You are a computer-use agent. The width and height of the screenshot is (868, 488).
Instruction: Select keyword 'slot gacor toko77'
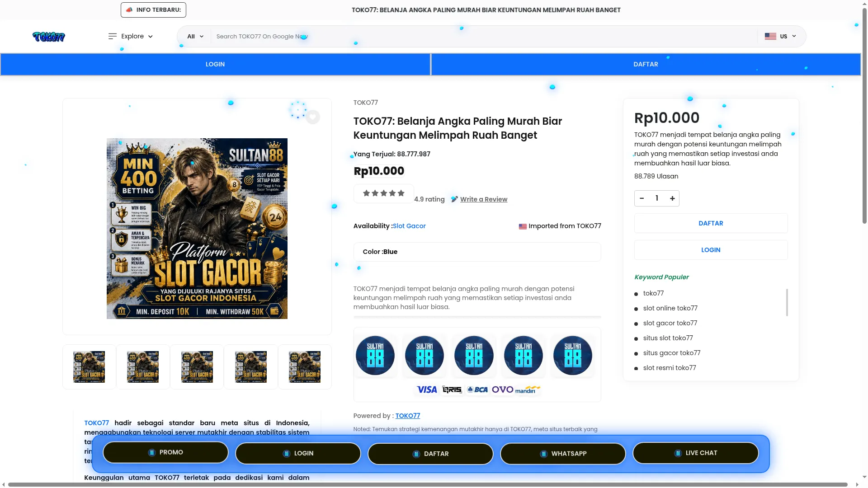tap(670, 323)
